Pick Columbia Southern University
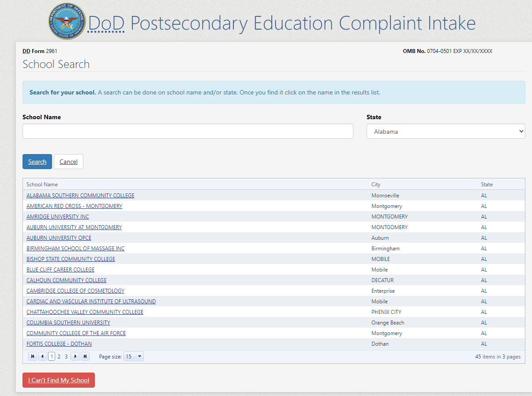This screenshot has width=532, height=396. (68, 323)
